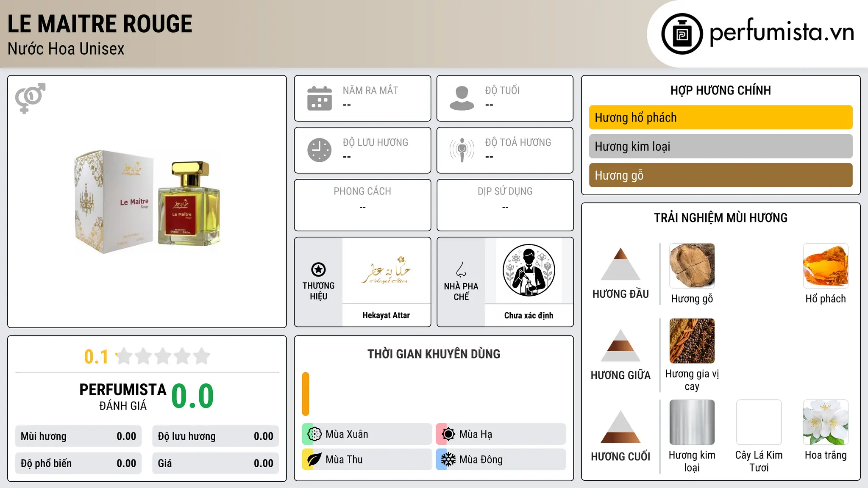Click the THỜI GIAN KHUYÊN DÙNG heading
The image size is (868, 488).
[434, 354]
